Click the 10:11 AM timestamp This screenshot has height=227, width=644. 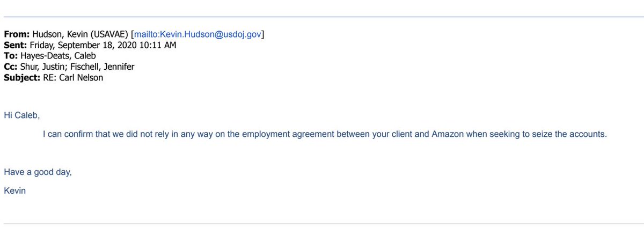(159, 45)
